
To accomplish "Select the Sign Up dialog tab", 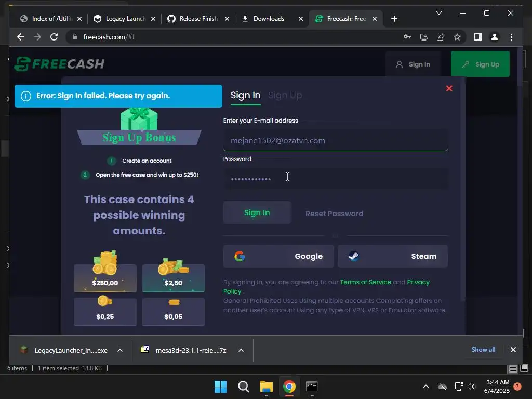I will point(285,96).
